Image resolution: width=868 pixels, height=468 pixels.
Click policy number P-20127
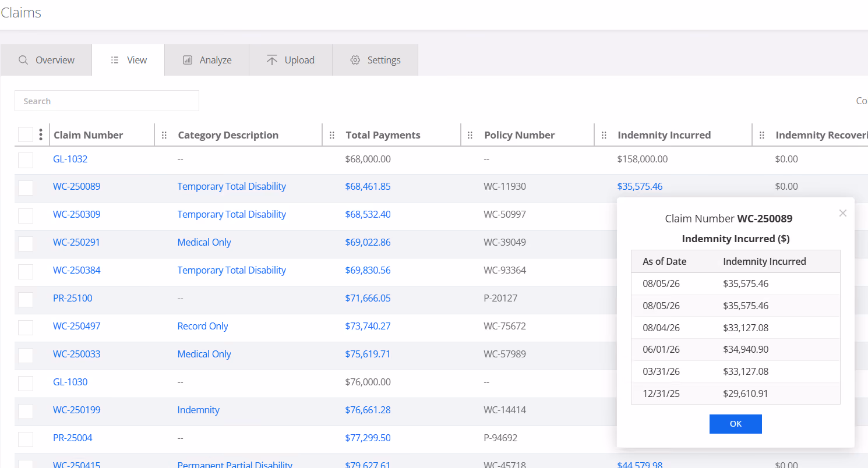point(500,298)
